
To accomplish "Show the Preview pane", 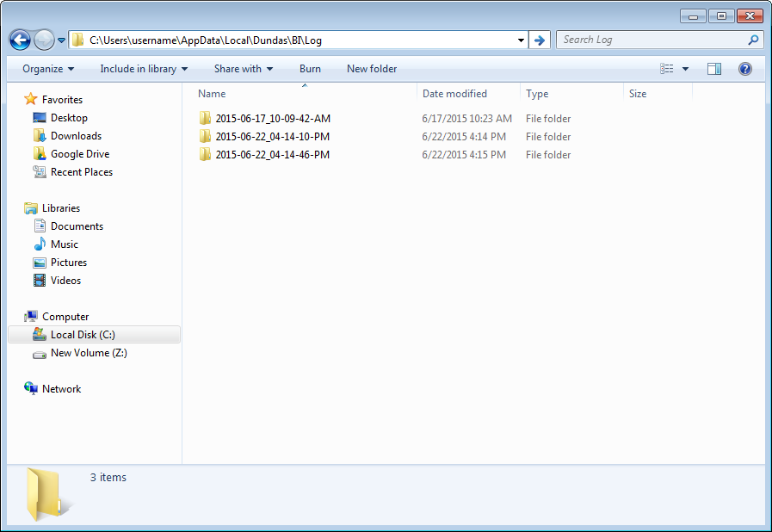I will click(714, 69).
